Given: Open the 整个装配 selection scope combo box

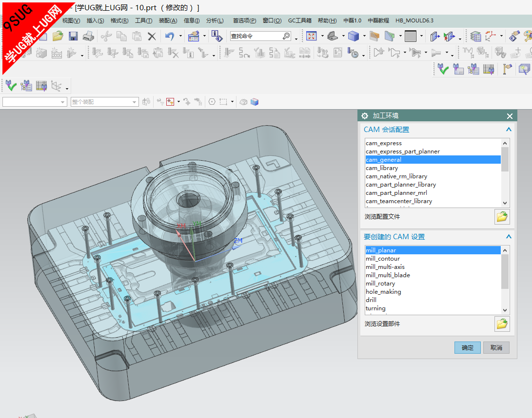Looking at the screenshot, I should (x=105, y=102).
